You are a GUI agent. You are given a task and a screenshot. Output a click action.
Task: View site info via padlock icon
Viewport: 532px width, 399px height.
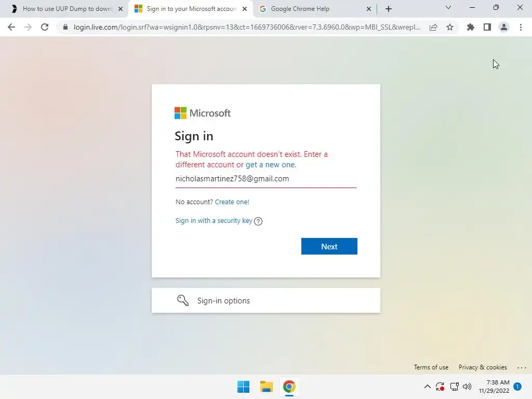coord(65,27)
